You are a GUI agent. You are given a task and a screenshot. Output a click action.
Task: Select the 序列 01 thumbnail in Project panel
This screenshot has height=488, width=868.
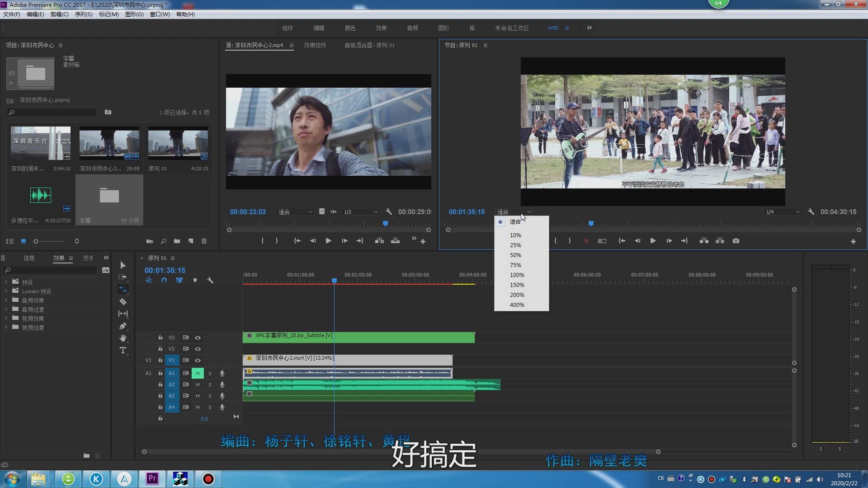(x=178, y=143)
